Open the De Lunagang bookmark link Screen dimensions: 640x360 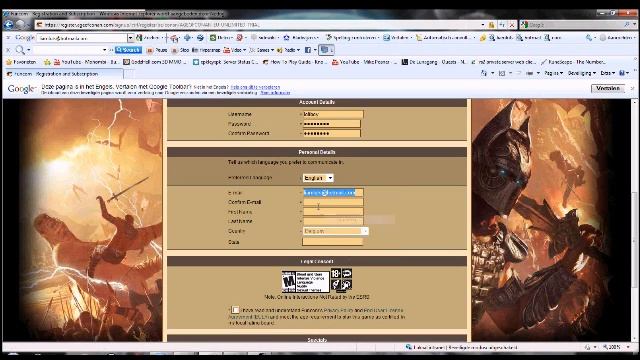(433, 62)
